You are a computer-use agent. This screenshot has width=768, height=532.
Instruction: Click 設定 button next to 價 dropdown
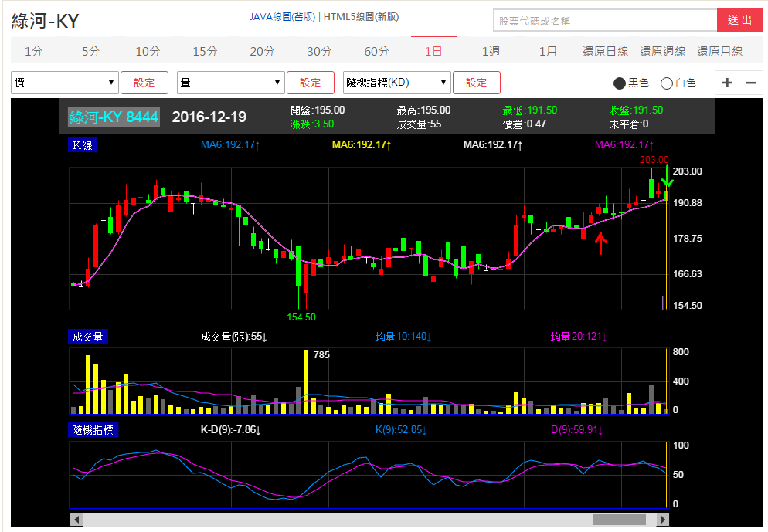[144, 83]
